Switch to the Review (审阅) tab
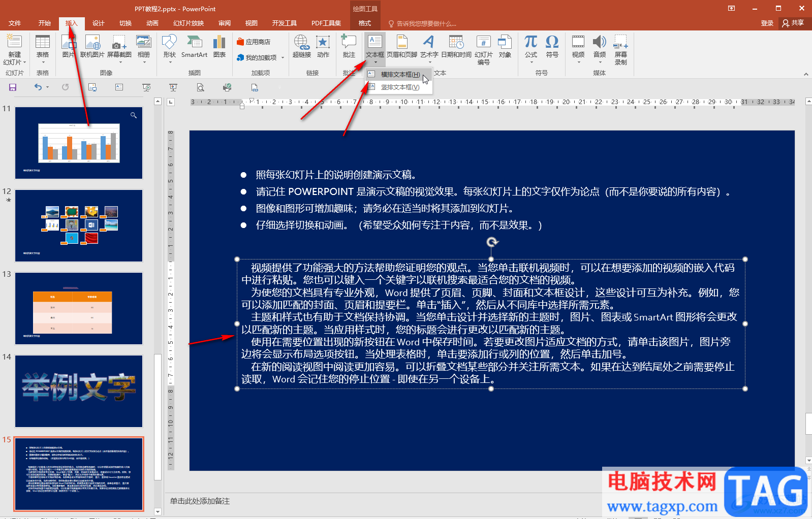812x519 pixels. click(x=225, y=23)
